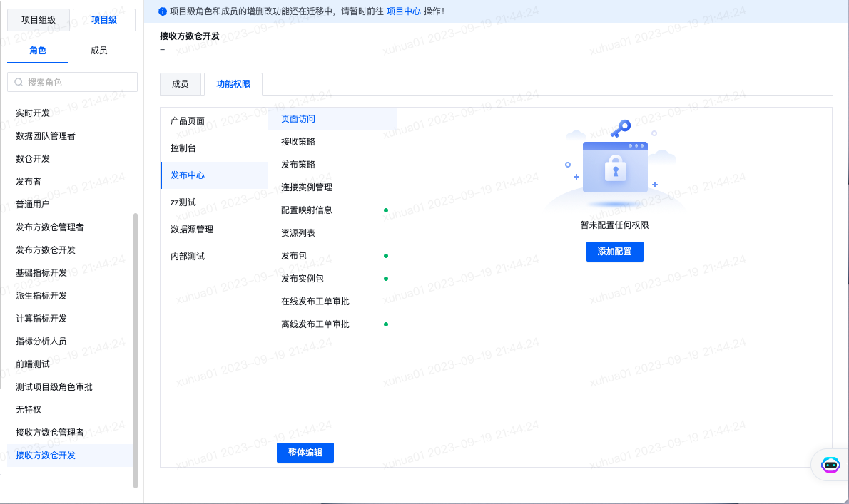This screenshot has height=504, width=849.
Task: Open 产品页面 category
Action: click(215, 121)
